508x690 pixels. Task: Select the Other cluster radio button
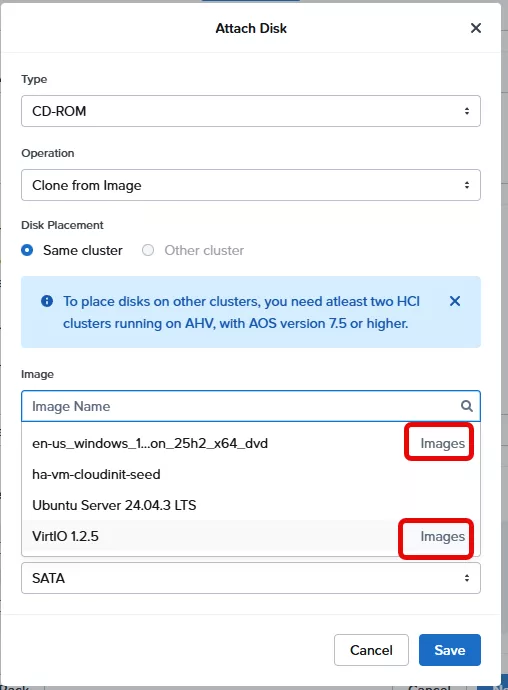148,250
